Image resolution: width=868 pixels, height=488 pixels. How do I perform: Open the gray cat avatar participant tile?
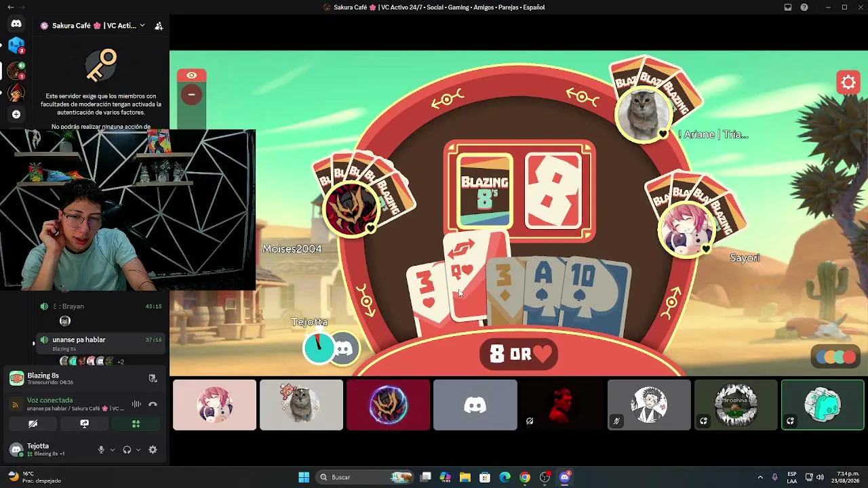pyautogui.click(x=302, y=405)
